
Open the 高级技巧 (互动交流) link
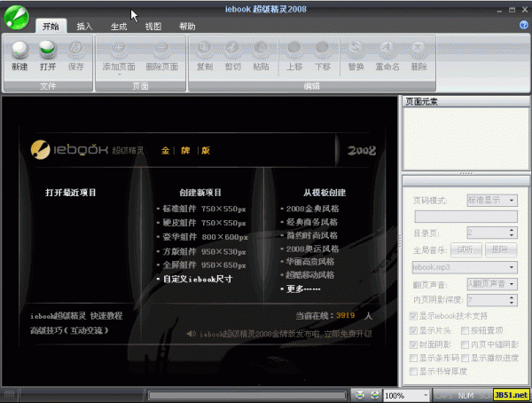pos(69,330)
